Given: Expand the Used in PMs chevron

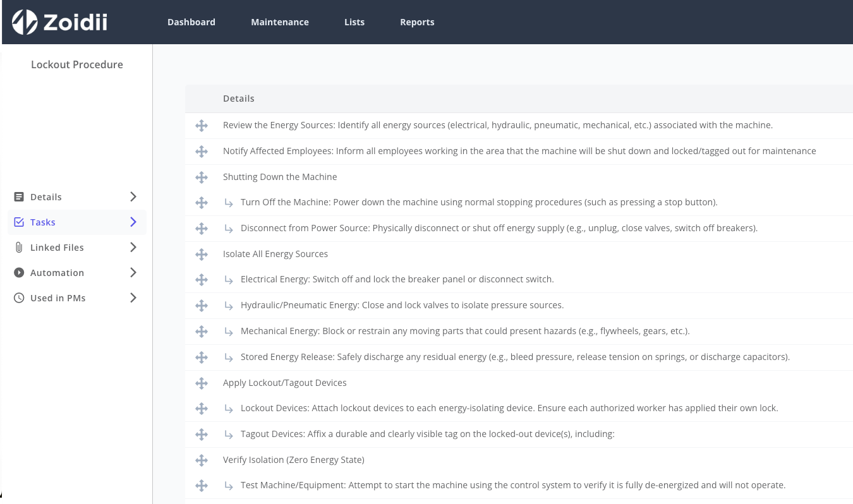Looking at the screenshot, I should point(133,298).
